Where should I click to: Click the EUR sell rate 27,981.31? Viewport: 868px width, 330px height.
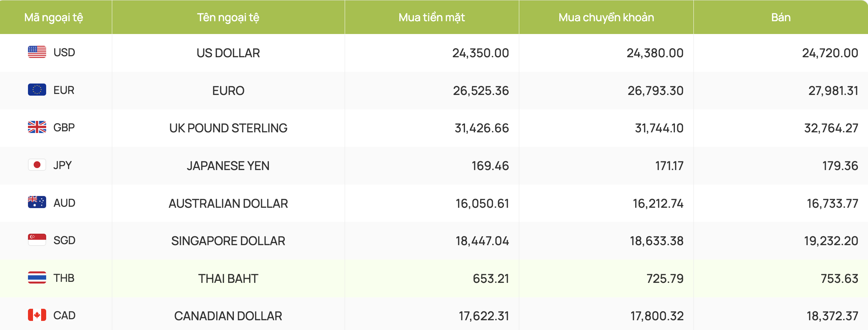point(833,91)
